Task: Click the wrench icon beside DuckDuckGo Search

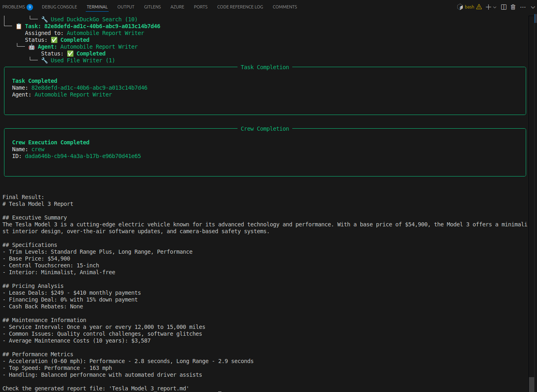Action: [x=44, y=19]
